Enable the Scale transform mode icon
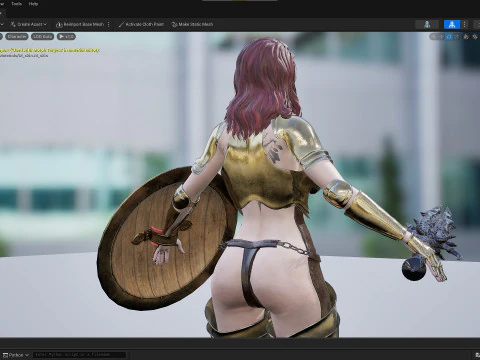 [x=456, y=37]
